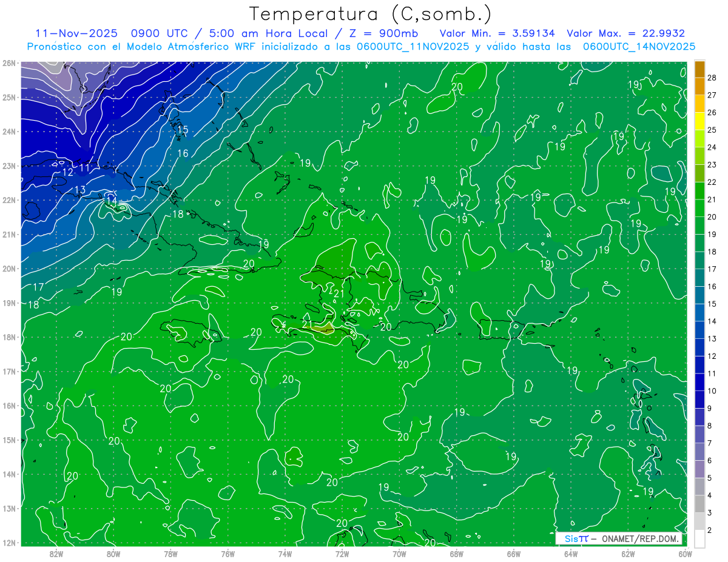Click the 68W longitude axis label

pos(456,554)
